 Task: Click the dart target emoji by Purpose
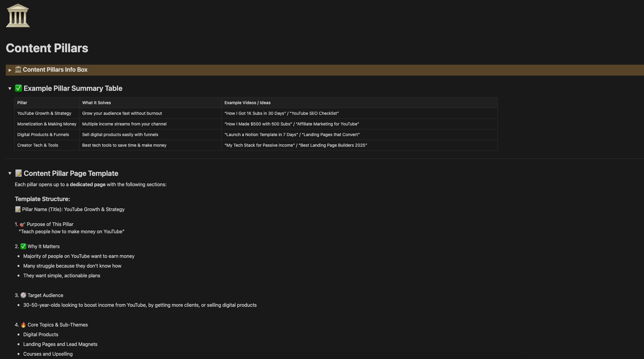(x=22, y=224)
